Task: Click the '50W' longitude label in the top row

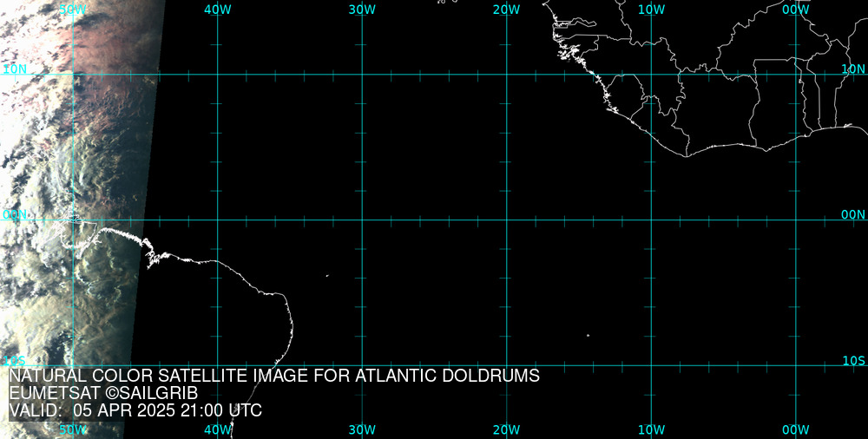Action: coord(73,10)
